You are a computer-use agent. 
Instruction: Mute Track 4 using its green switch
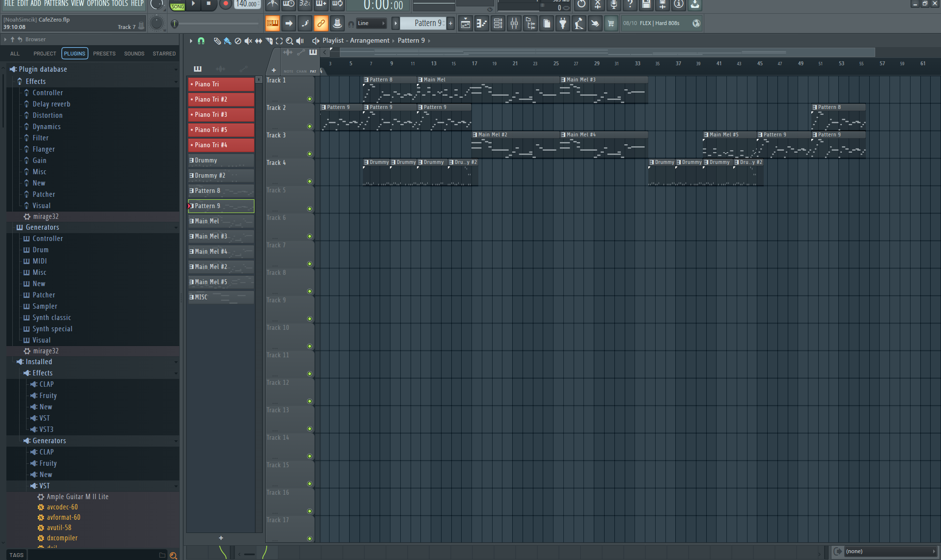[309, 182]
